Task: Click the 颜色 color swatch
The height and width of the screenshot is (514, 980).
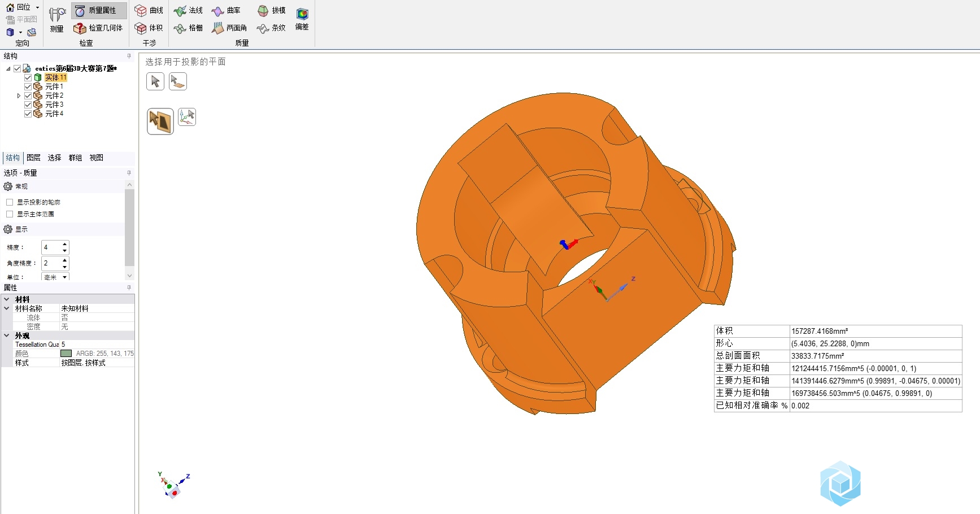Action: tap(66, 354)
